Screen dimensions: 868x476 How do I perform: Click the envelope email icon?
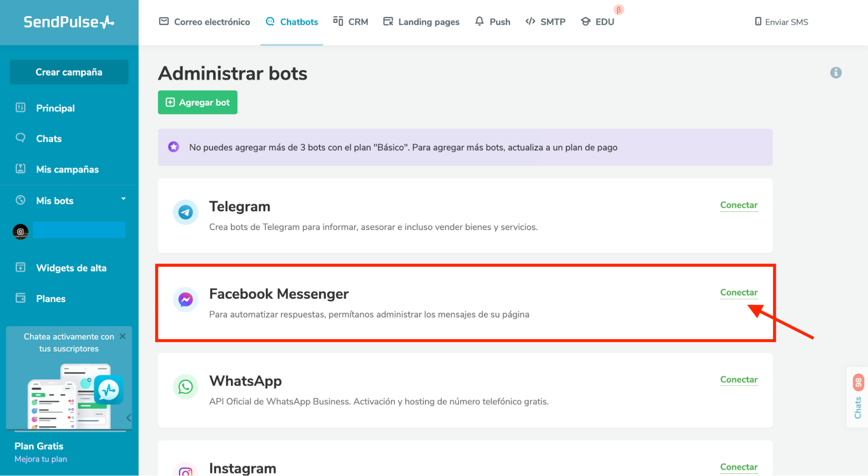(x=164, y=21)
